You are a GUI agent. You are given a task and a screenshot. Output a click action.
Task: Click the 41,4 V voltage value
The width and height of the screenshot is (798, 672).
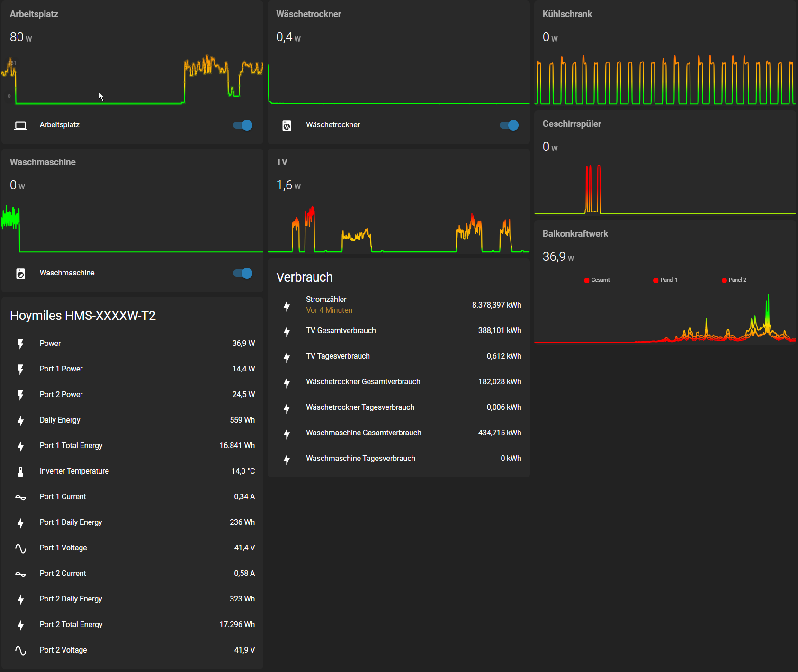pos(244,548)
